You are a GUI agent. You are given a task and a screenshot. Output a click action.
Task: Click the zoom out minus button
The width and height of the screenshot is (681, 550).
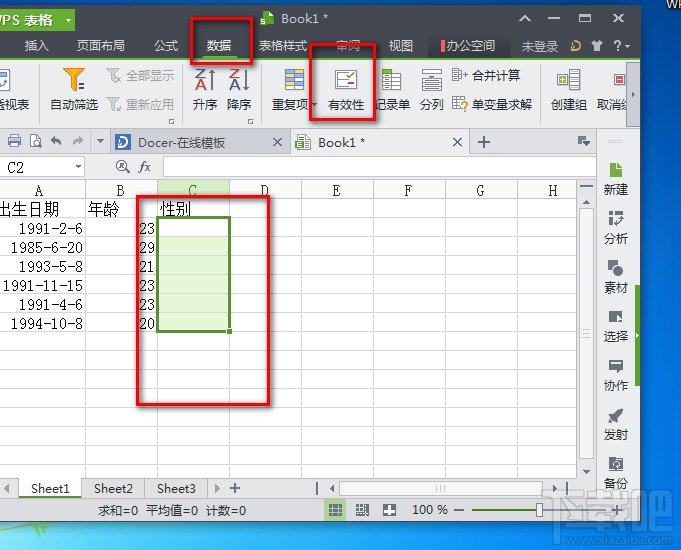(459, 510)
